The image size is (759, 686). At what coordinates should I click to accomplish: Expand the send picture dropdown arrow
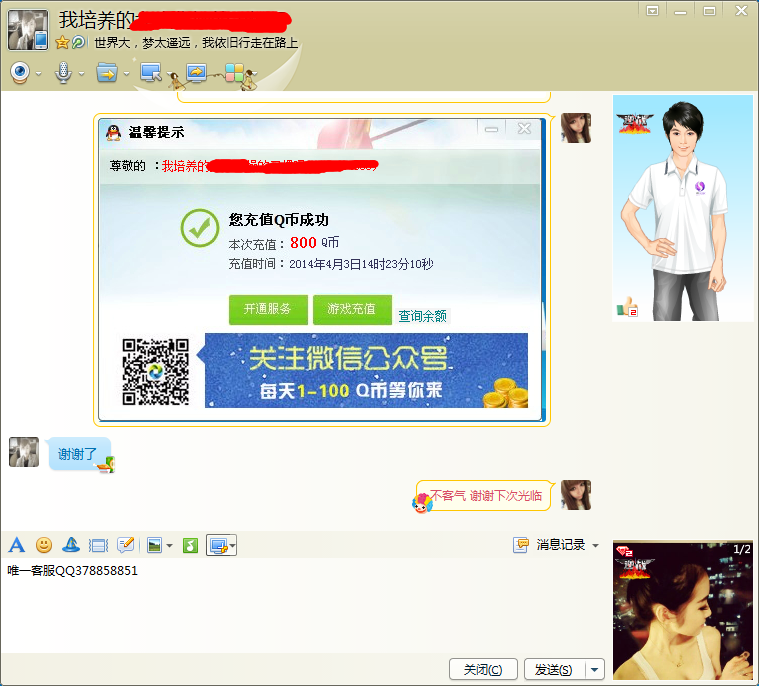pos(169,546)
